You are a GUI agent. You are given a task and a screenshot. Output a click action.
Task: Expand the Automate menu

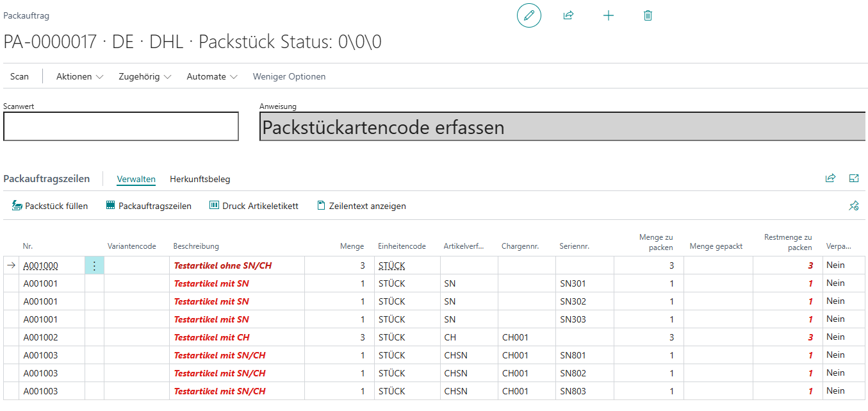pyautogui.click(x=211, y=76)
